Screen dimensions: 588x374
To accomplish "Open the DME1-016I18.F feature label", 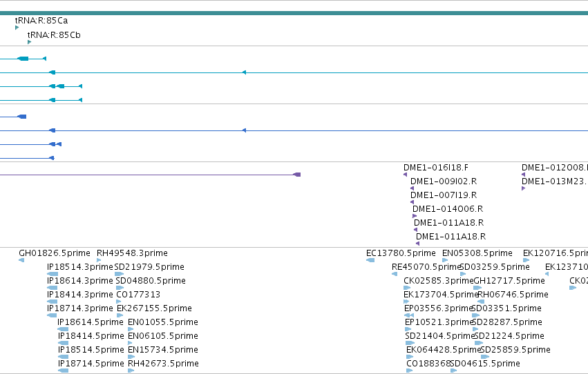I will click(x=436, y=168).
